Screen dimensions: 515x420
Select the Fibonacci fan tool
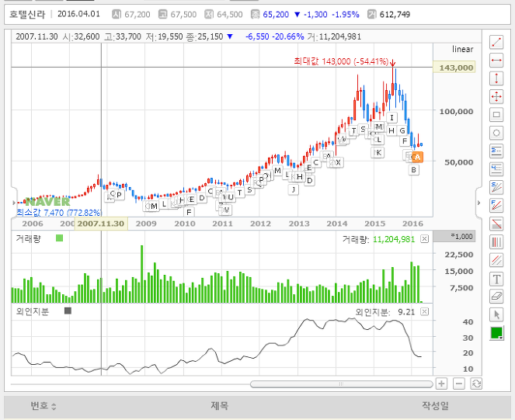496,206
